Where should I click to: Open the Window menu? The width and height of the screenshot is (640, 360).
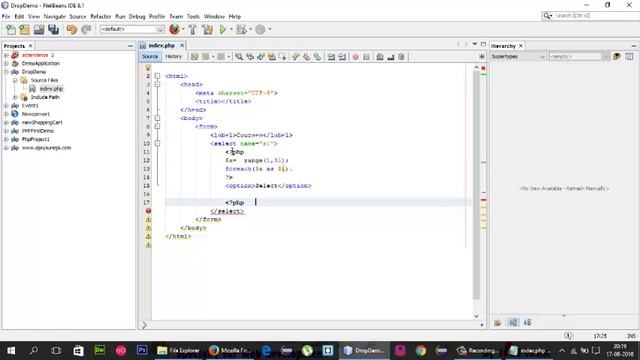tap(214, 16)
